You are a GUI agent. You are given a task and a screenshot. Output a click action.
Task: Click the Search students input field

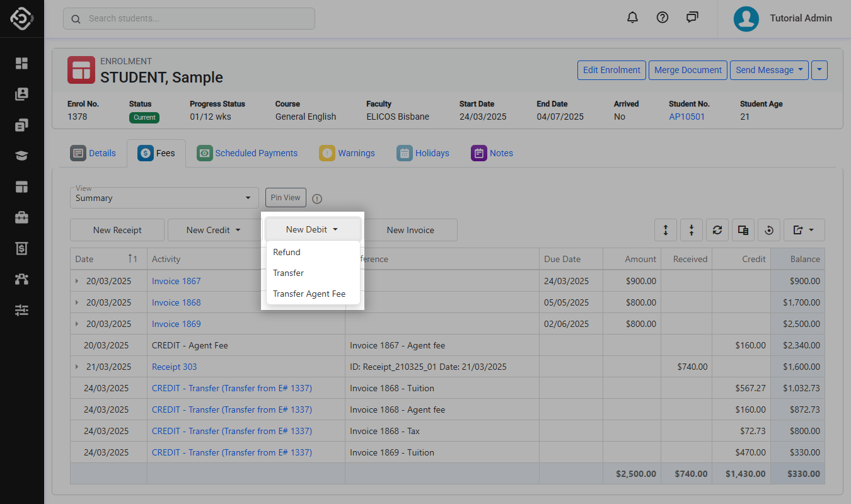189,18
